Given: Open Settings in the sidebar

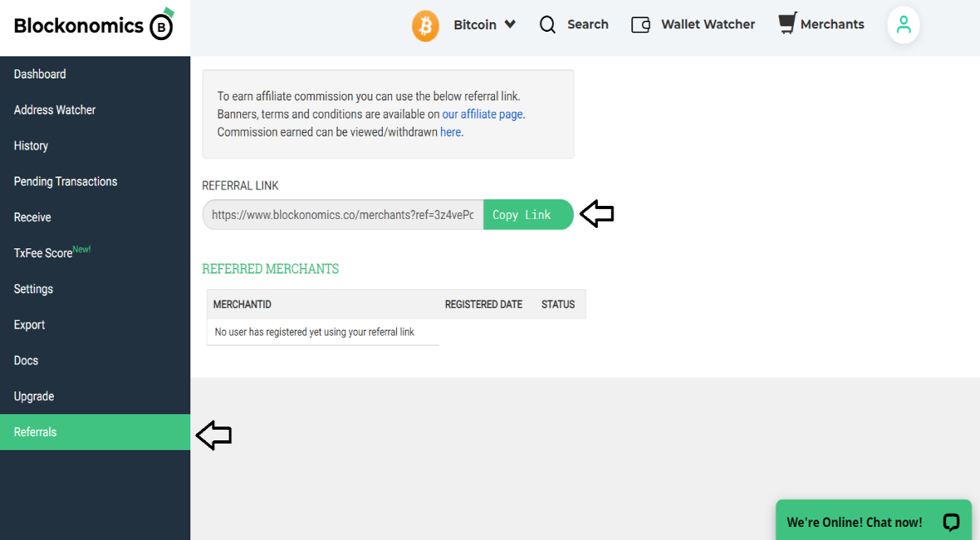Looking at the screenshot, I should tap(95, 289).
